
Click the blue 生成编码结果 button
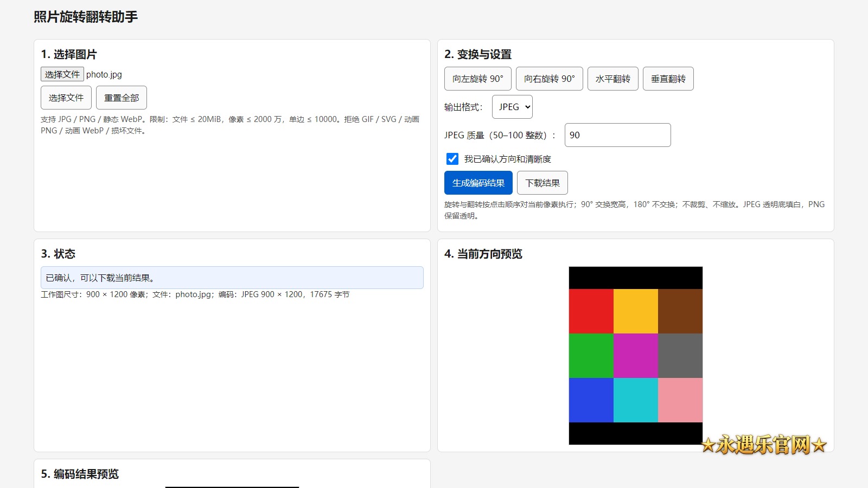coord(478,183)
